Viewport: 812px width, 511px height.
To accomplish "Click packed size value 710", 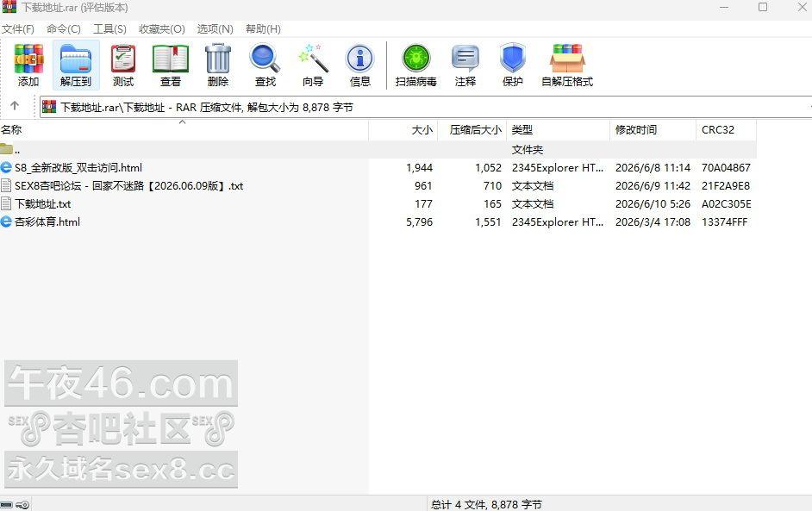I will point(492,186).
